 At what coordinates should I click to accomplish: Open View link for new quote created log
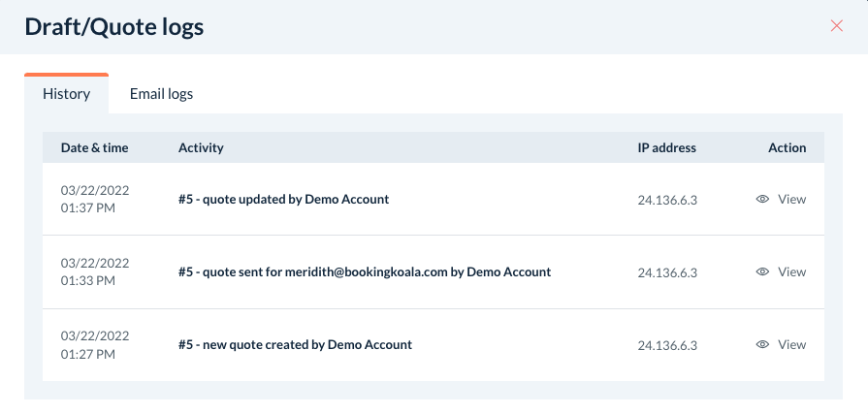pyautogui.click(x=791, y=344)
